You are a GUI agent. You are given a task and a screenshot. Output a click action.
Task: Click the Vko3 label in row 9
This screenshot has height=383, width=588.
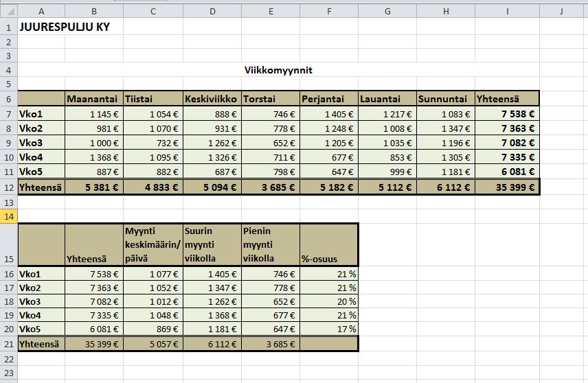(x=41, y=142)
